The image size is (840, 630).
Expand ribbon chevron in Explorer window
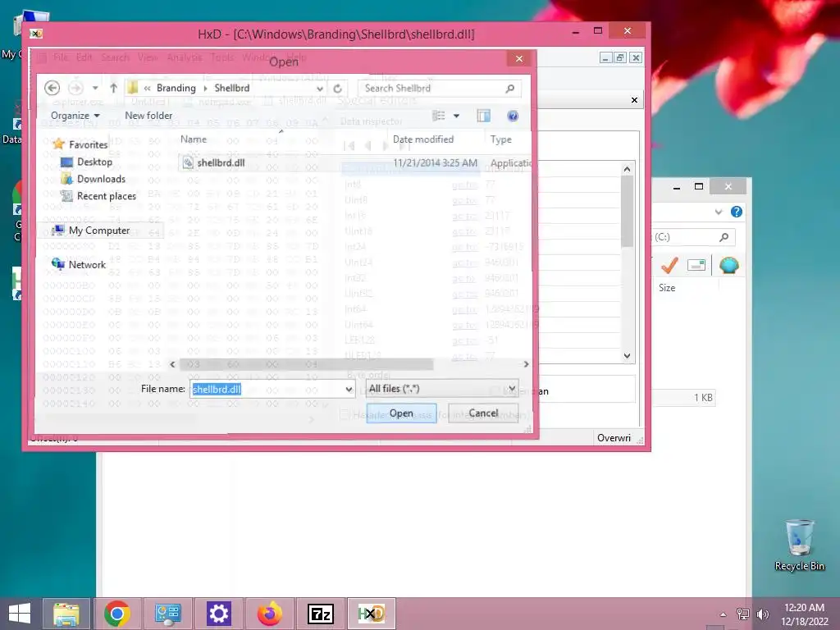pyautogui.click(x=719, y=212)
